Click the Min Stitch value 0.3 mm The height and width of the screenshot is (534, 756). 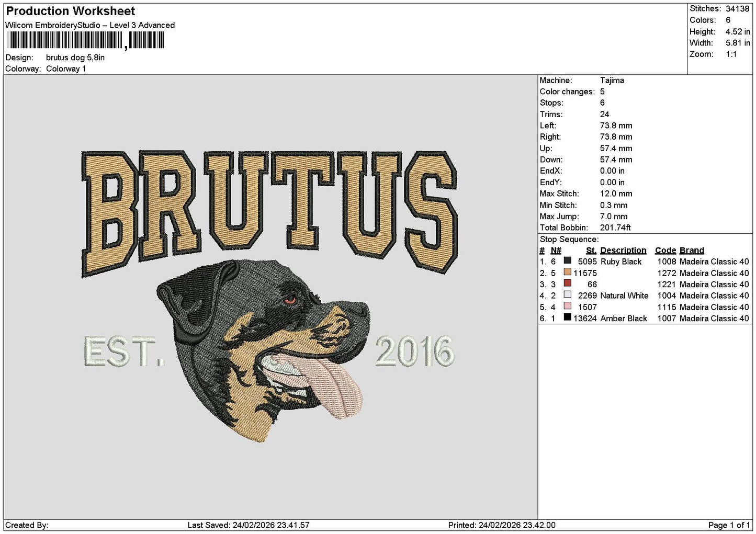pyautogui.click(x=614, y=205)
